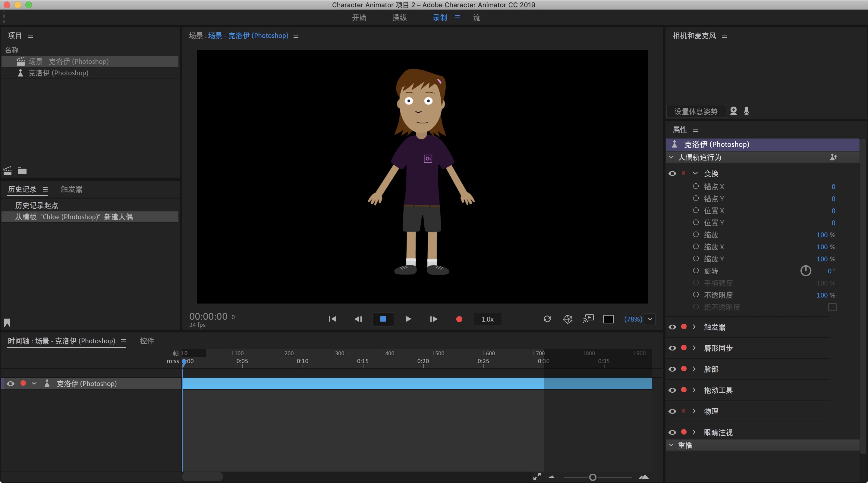Toggle visibility eye for Face behavior
Image resolution: width=868 pixels, height=483 pixels.
pos(672,369)
